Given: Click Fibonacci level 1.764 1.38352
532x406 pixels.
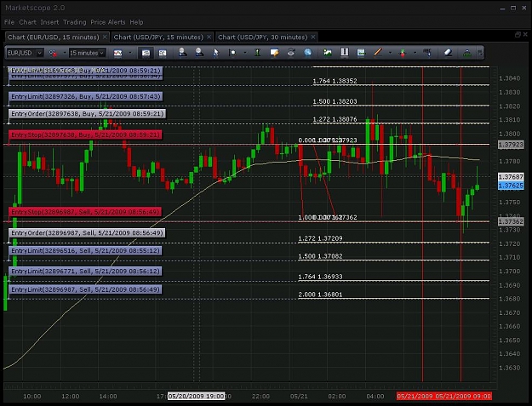Looking at the screenshot, I should [335, 81].
